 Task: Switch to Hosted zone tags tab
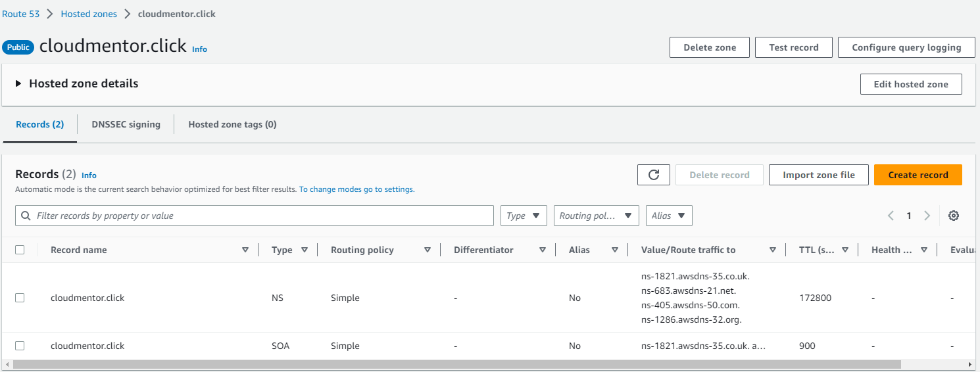click(232, 124)
